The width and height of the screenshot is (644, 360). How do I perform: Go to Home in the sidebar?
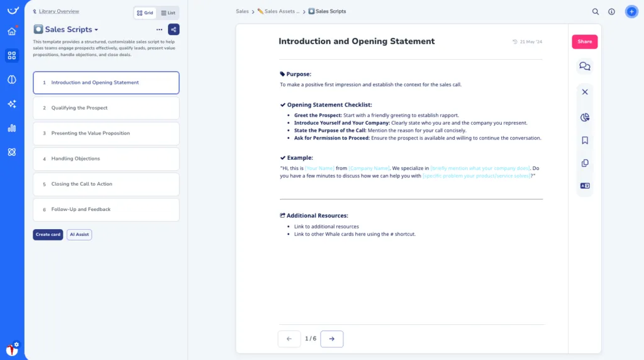click(x=12, y=31)
